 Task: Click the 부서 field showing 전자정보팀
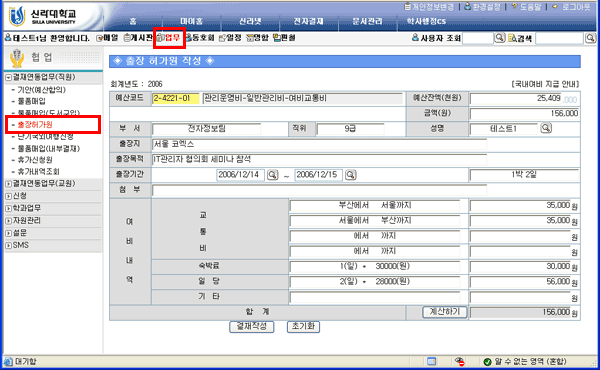(207, 129)
